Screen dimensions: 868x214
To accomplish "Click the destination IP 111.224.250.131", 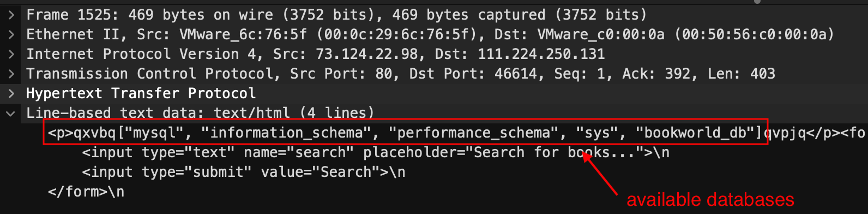I will click(x=541, y=54).
